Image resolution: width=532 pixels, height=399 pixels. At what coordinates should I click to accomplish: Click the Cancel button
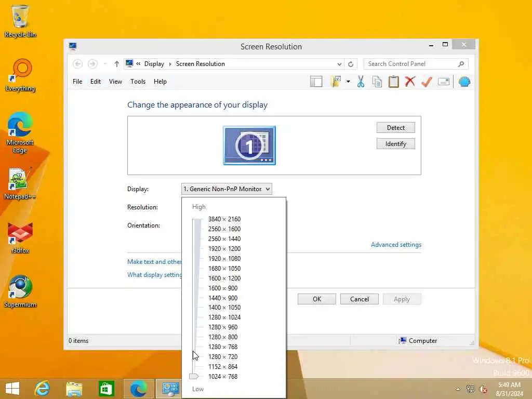point(360,299)
